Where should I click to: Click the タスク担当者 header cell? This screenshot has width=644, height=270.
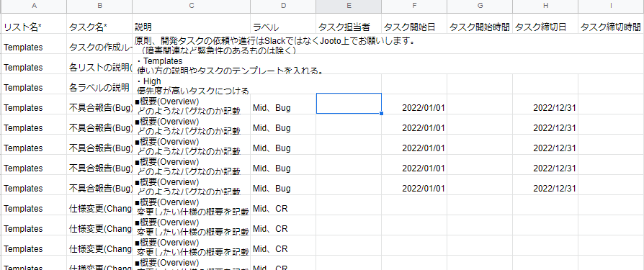click(x=349, y=23)
